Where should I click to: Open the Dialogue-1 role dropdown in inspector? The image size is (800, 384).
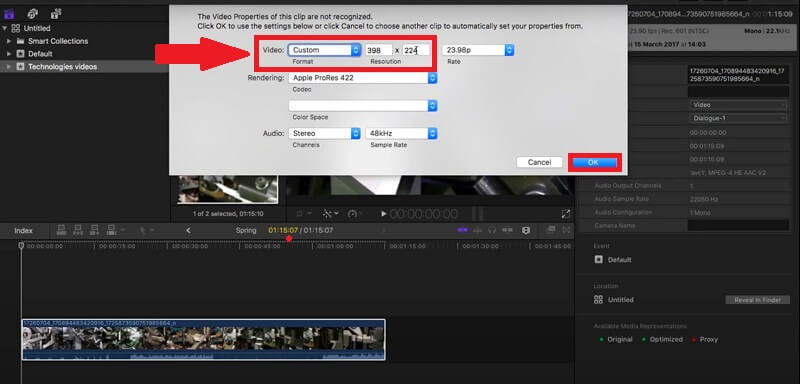coord(738,118)
